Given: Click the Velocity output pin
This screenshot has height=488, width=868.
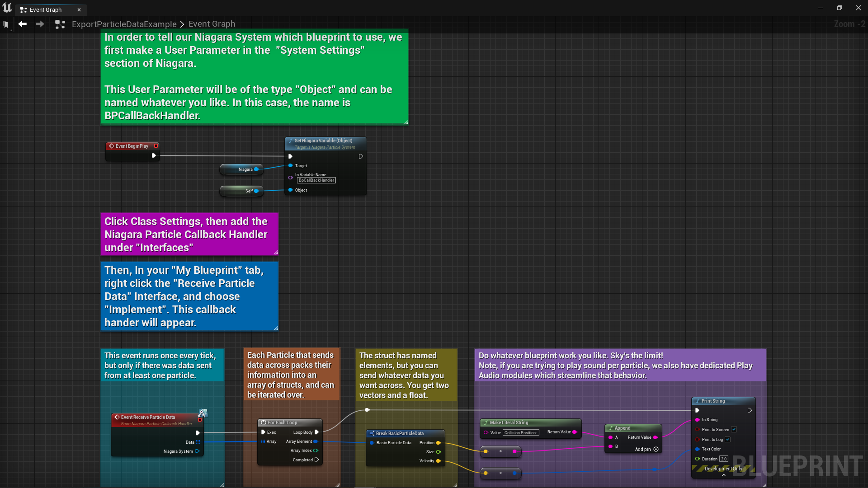Looking at the screenshot, I should click(x=438, y=461).
